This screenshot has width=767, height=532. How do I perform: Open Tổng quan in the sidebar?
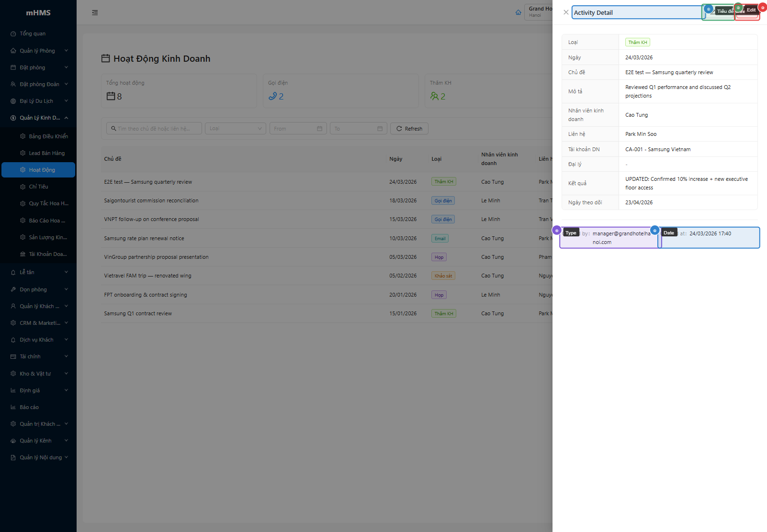click(33, 34)
